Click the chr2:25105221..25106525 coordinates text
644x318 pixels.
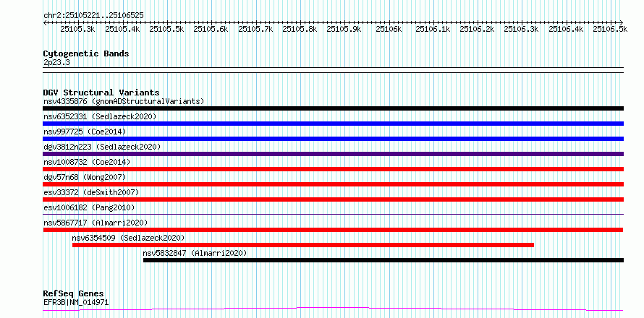click(93, 15)
